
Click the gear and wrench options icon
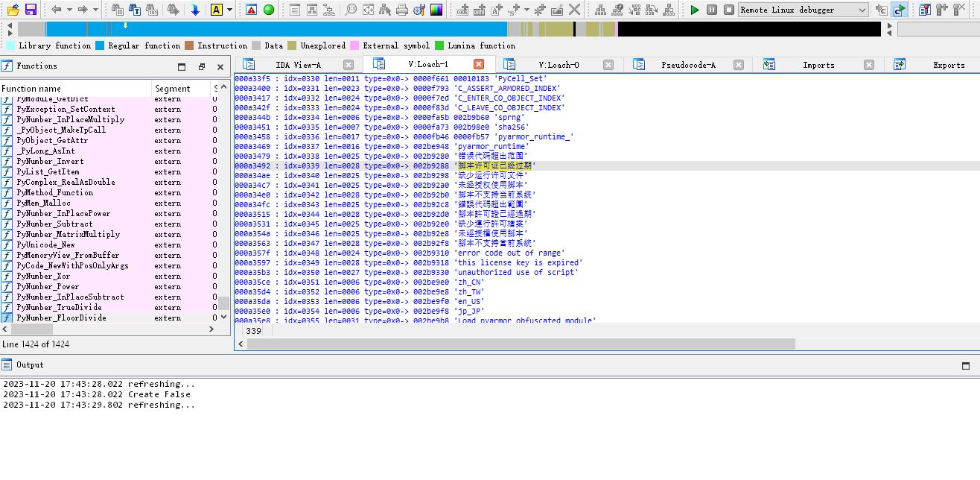(419, 10)
